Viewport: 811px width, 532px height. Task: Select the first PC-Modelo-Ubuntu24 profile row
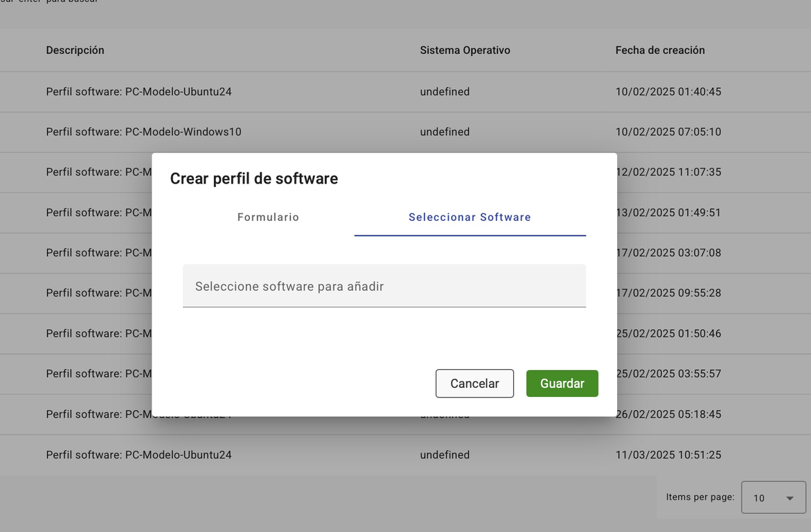click(x=139, y=91)
